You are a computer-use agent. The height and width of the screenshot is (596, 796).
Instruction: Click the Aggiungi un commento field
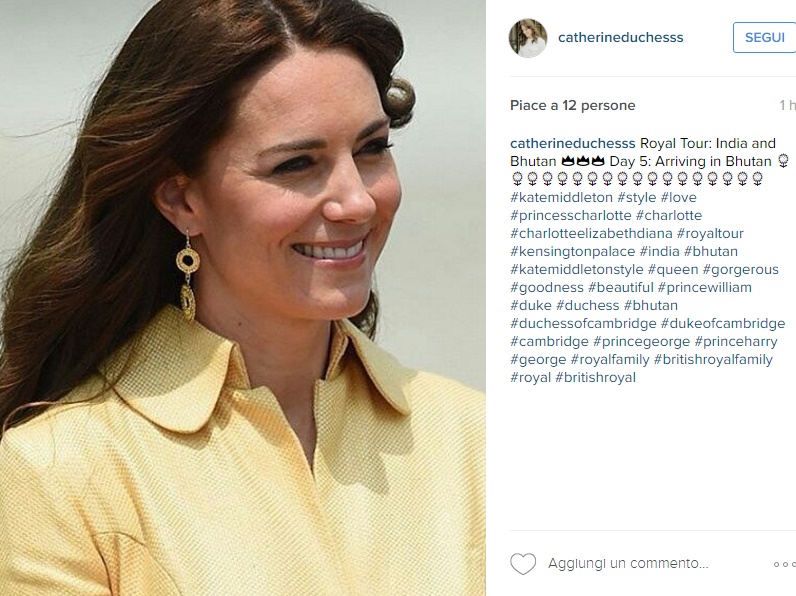(628, 564)
